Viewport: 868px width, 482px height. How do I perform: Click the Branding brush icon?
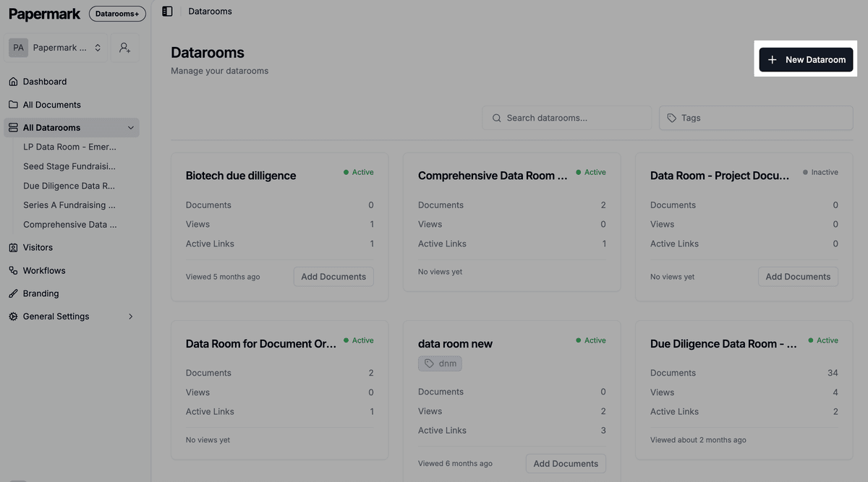[13, 293]
